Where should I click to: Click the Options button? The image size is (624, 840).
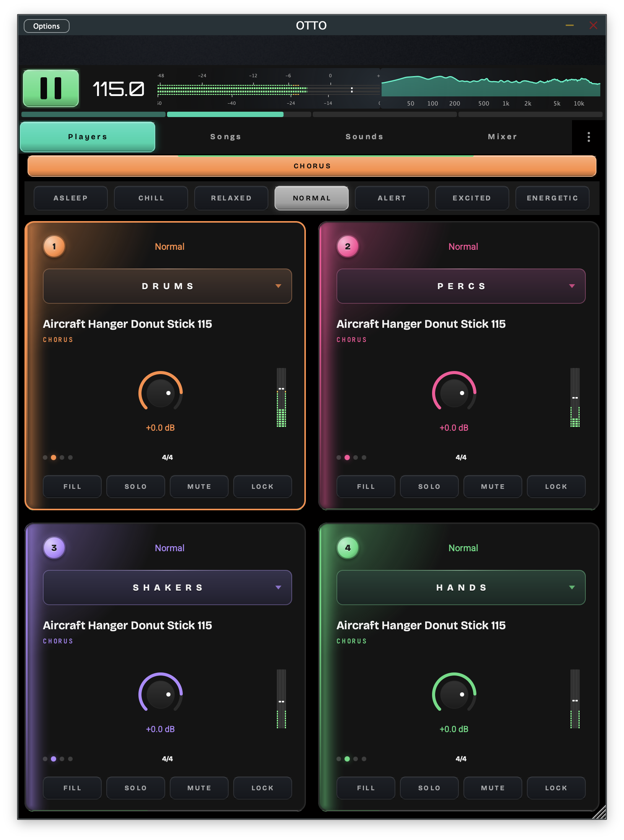coord(46,26)
